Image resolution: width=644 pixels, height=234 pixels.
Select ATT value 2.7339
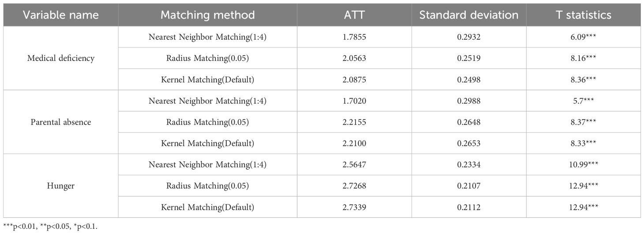pyautogui.click(x=354, y=207)
